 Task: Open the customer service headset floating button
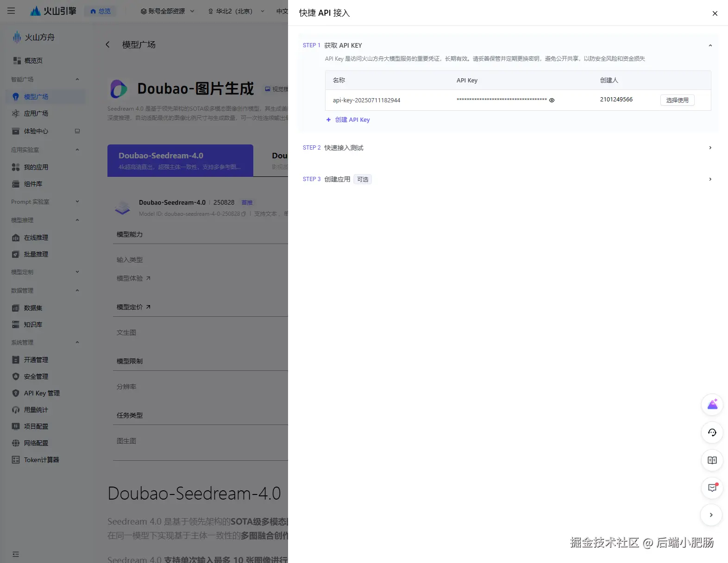click(712, 432)
